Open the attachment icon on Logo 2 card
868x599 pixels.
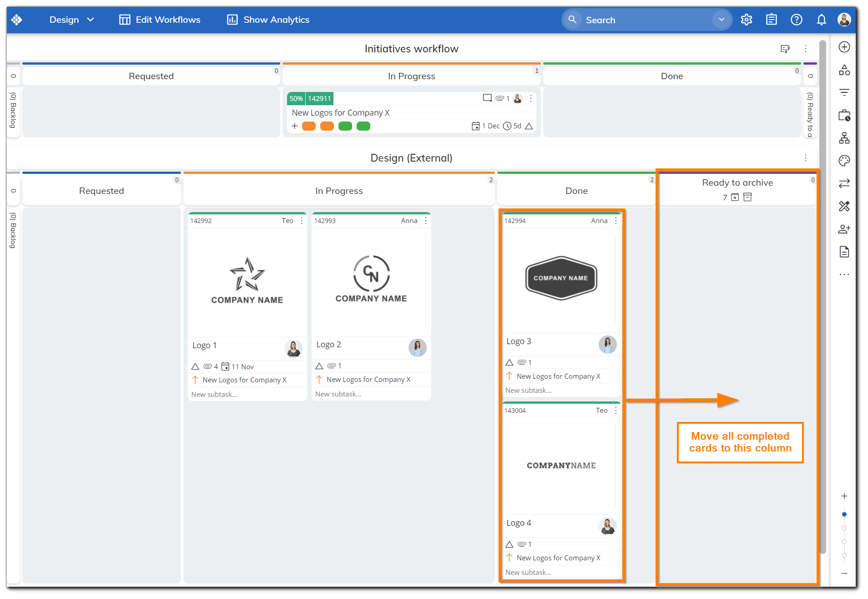click(x=333, y=365)
